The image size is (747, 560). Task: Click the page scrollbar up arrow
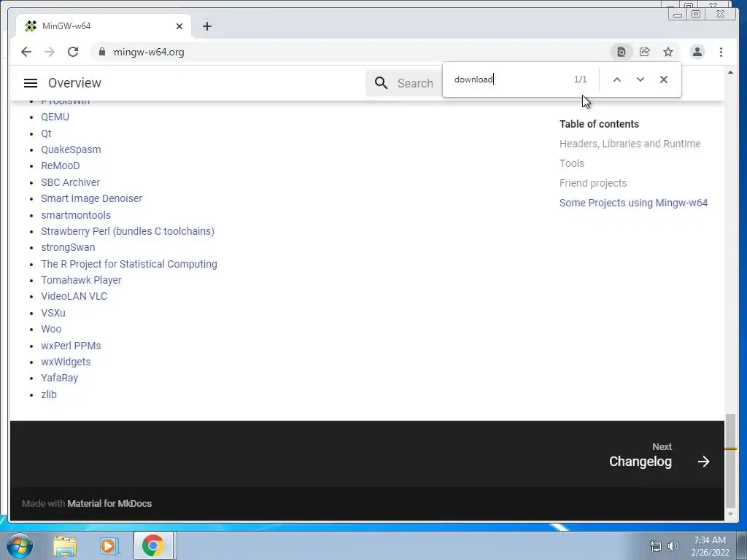coord(730,72)
